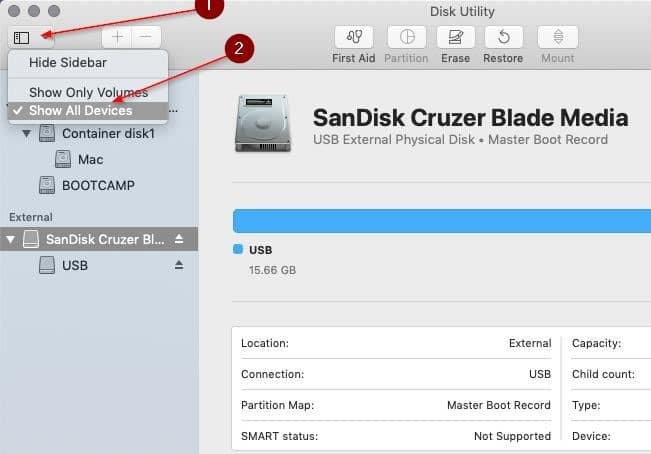Click the Mount toolbar icon
This screenshot has height=454, width=651.
point(558,37)
